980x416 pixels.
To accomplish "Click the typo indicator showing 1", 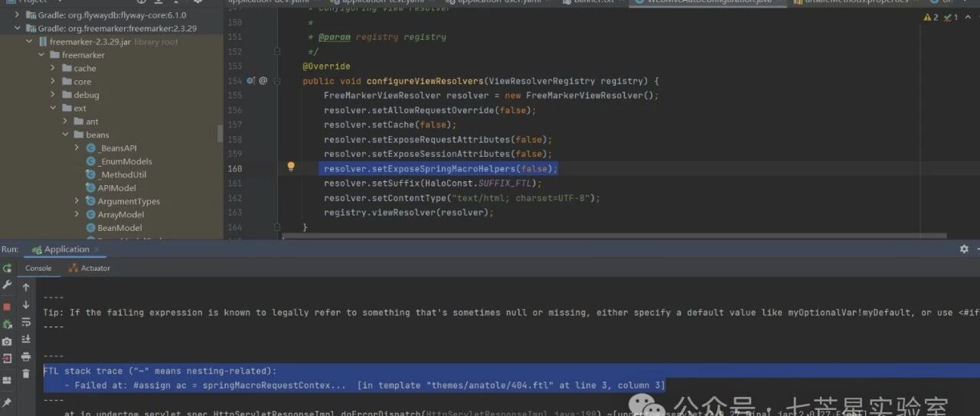I will tap(949, 17).
